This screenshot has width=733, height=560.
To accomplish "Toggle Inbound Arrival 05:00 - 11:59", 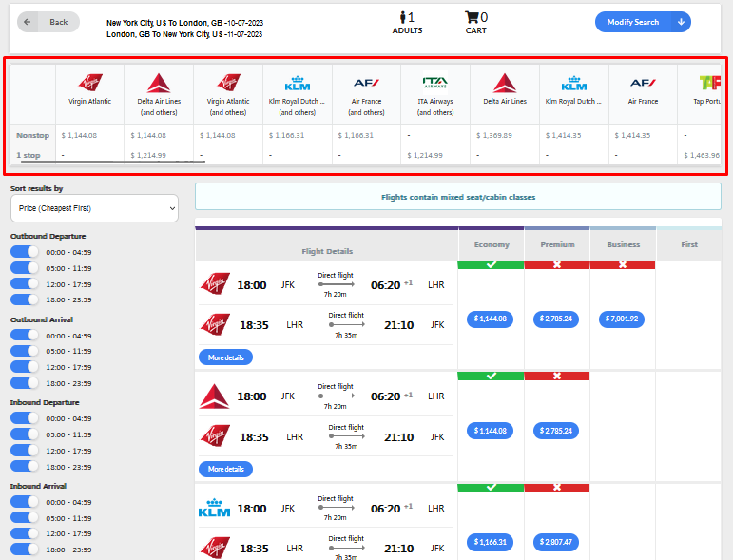I will coord(25,518).
